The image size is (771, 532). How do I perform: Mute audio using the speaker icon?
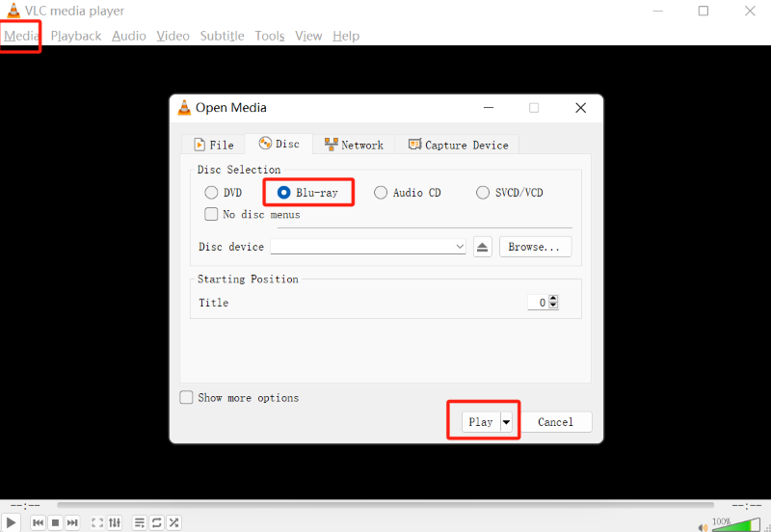click(703, 527)
